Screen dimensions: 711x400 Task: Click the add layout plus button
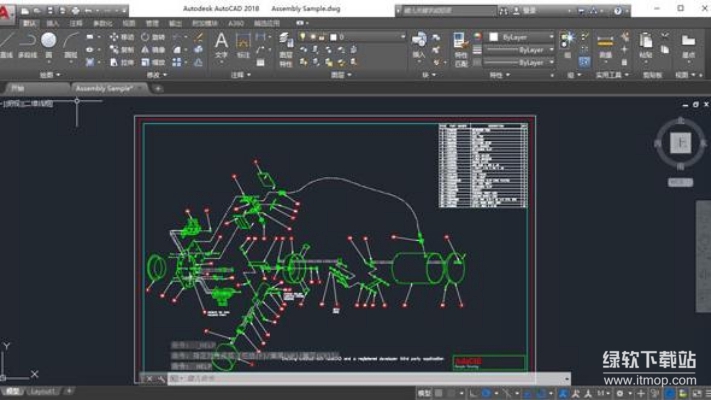69,391
